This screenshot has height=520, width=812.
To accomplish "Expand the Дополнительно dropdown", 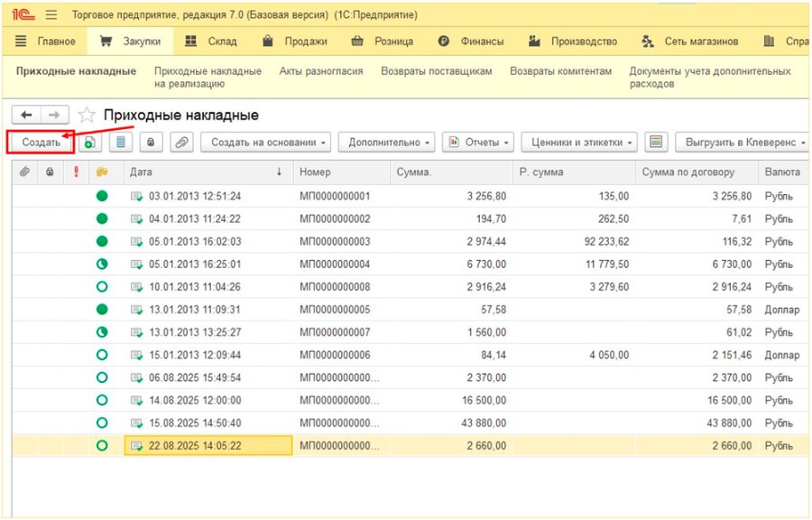I will point(386,142).
